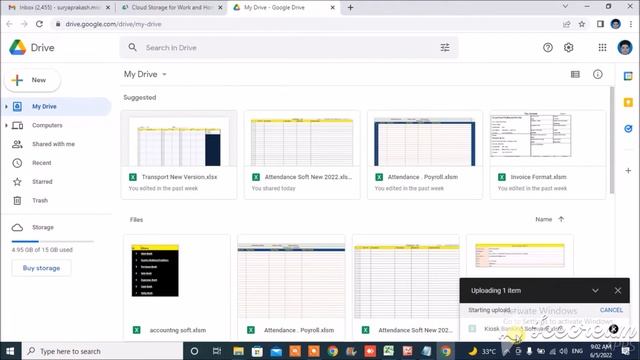Sort files by Name header

tap(543, 219)
